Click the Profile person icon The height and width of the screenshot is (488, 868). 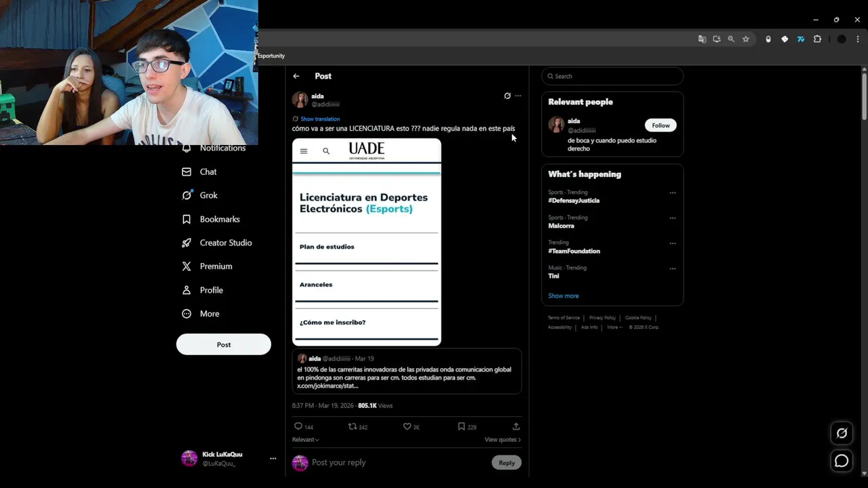pyautogui.click(x=186, y=290)
